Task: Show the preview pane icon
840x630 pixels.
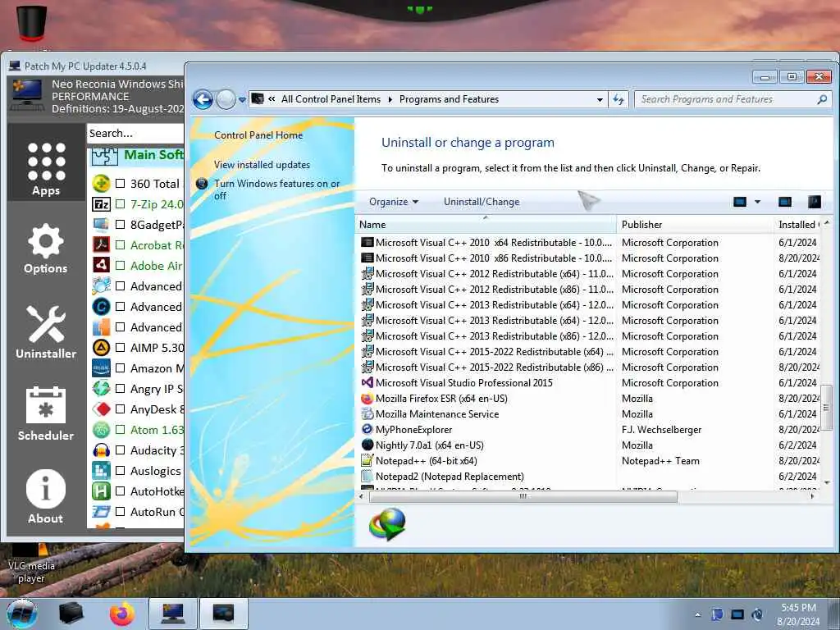Action: [785, 202]
